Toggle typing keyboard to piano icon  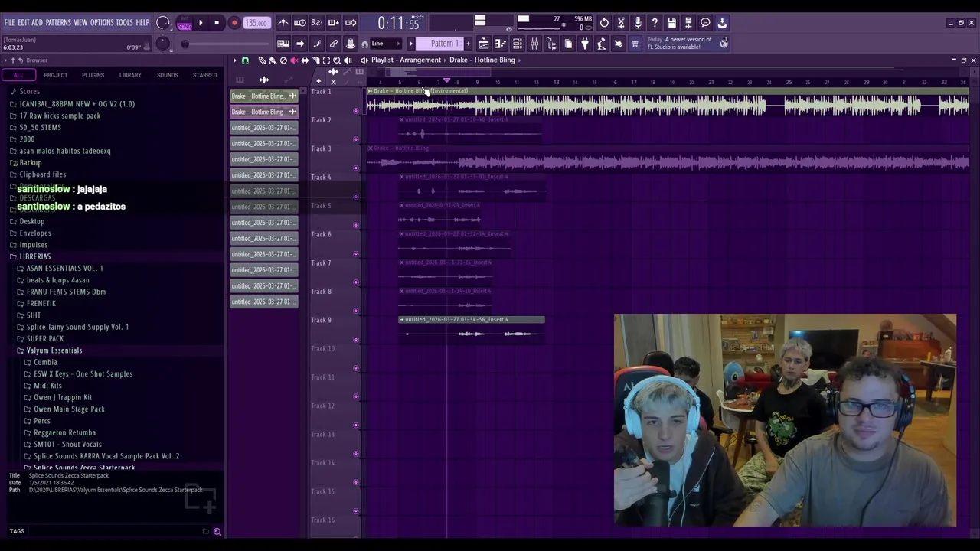click(x=283, y=44)
